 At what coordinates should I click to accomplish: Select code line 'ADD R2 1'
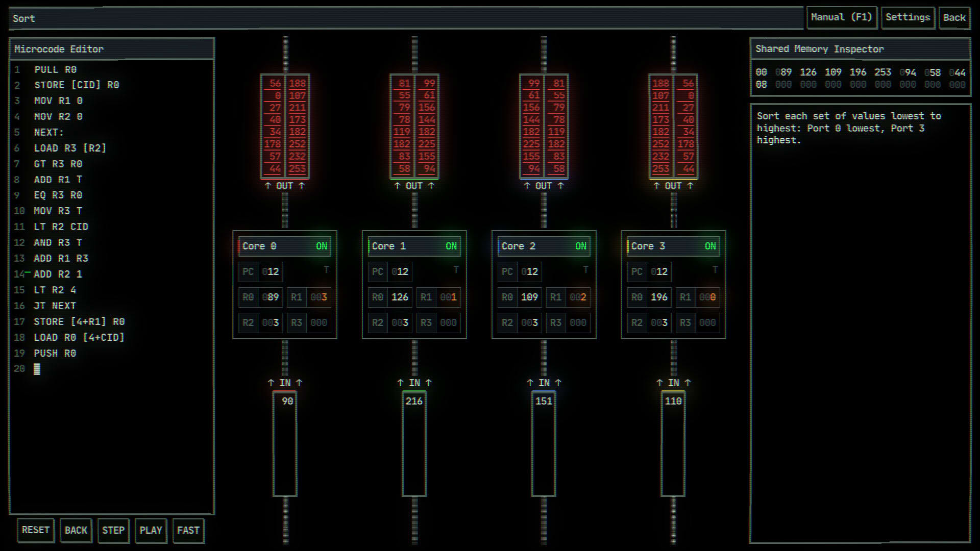[x=58, y=274]
